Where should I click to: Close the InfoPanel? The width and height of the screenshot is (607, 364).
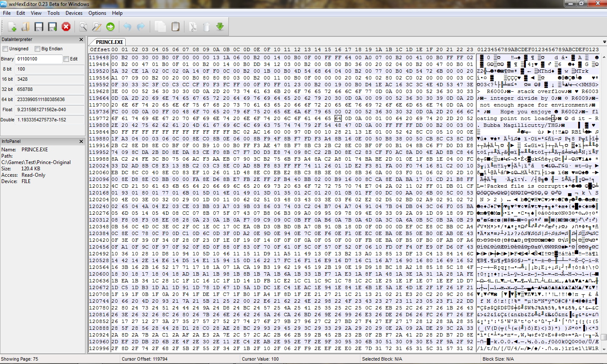point(81,142)
